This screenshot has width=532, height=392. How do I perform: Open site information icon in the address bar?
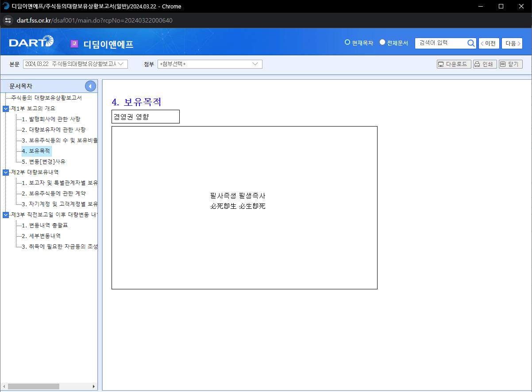[x=8, y=20]
